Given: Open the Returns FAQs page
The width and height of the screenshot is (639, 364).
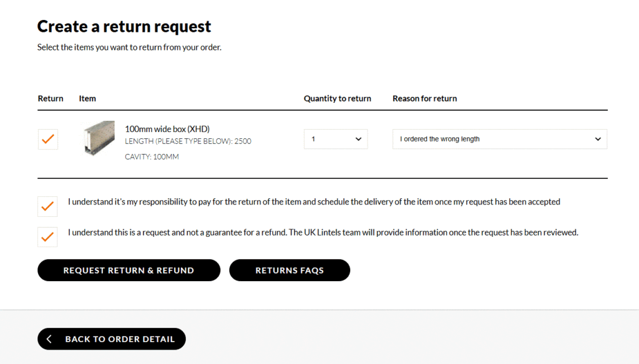Looking at the screenshot, I should 290,271.
